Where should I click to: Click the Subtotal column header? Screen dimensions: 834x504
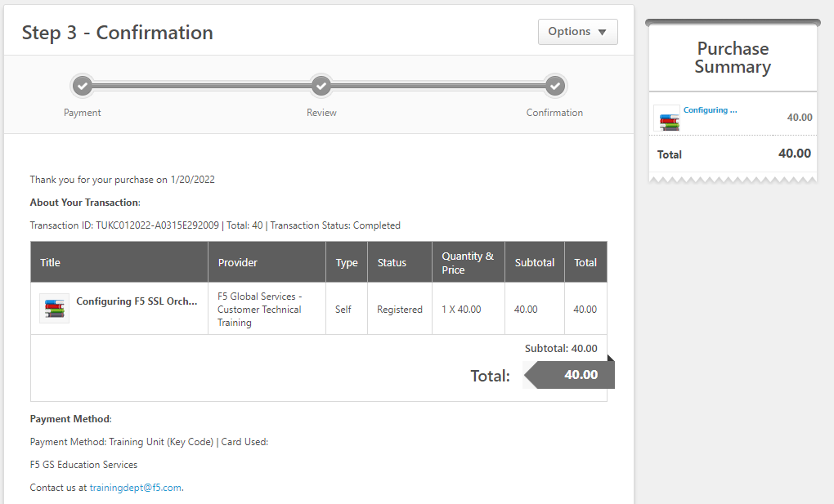(535, 262)
